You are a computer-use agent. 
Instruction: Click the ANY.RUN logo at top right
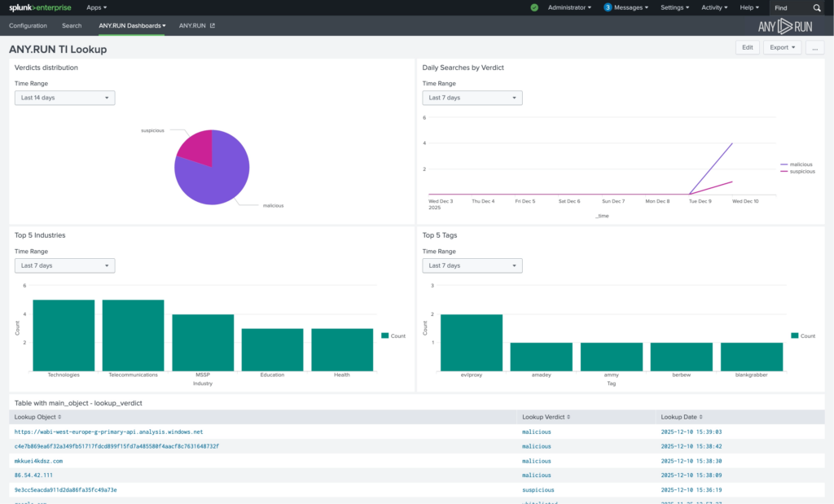785,26
